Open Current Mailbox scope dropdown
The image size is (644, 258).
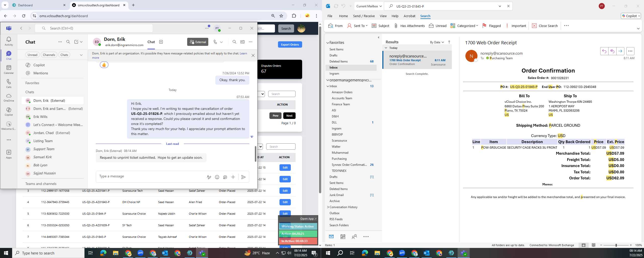[x=369, y=6]
